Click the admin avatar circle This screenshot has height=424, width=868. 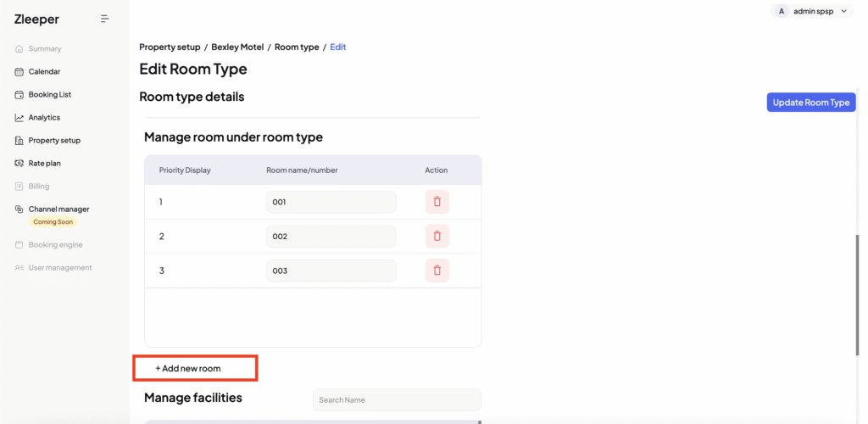[781, 11]
